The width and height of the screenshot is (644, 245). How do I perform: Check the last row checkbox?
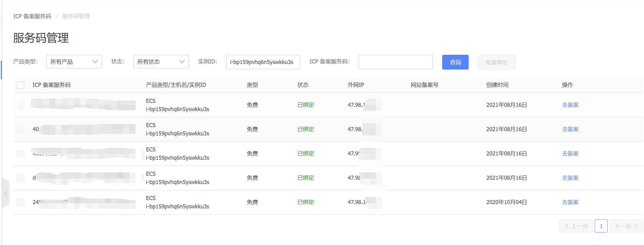(x=21, y=202)
